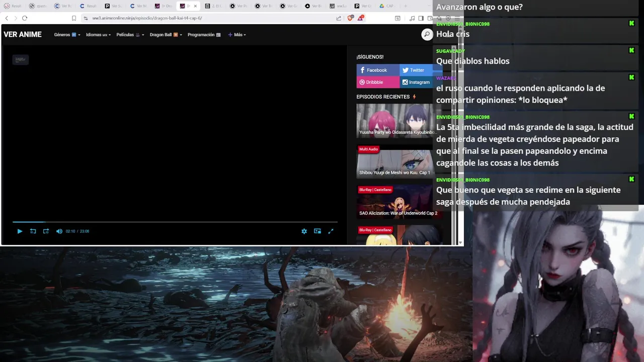Screen dimensions: 644x362
Task: Open Programación menu item
Action: click(204, 35)
